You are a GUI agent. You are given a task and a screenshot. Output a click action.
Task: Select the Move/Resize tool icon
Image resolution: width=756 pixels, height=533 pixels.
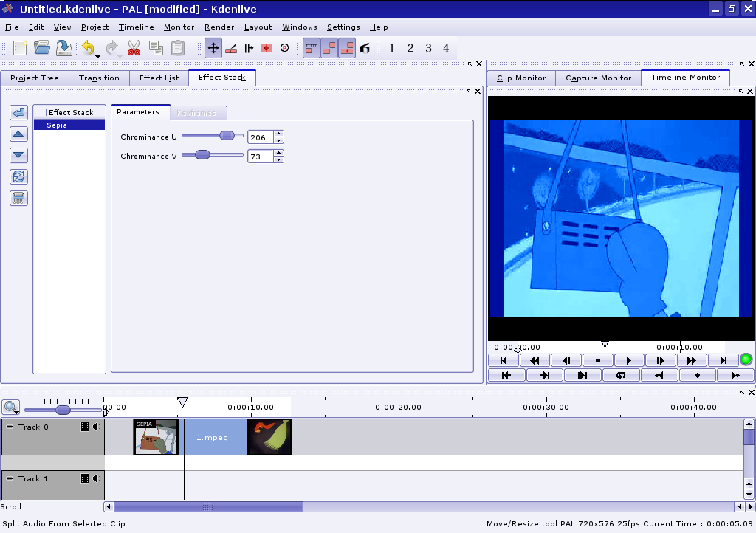click(x=213, y=48)
